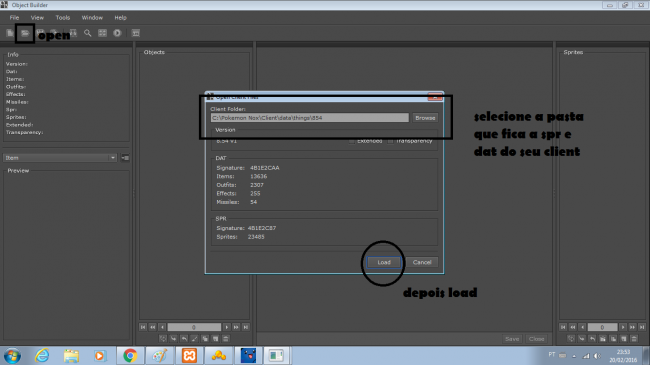Image resolution: width=650 pixels, height=365 pixels.
Task: Click Import sprite icon under Sprites list
Action: [x=582, y=339]
